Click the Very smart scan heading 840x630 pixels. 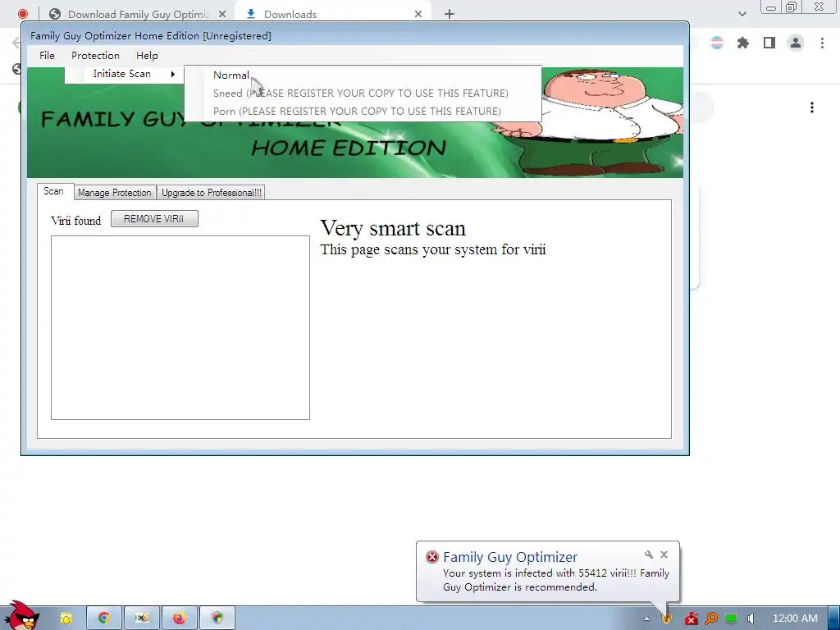(393, 228)
